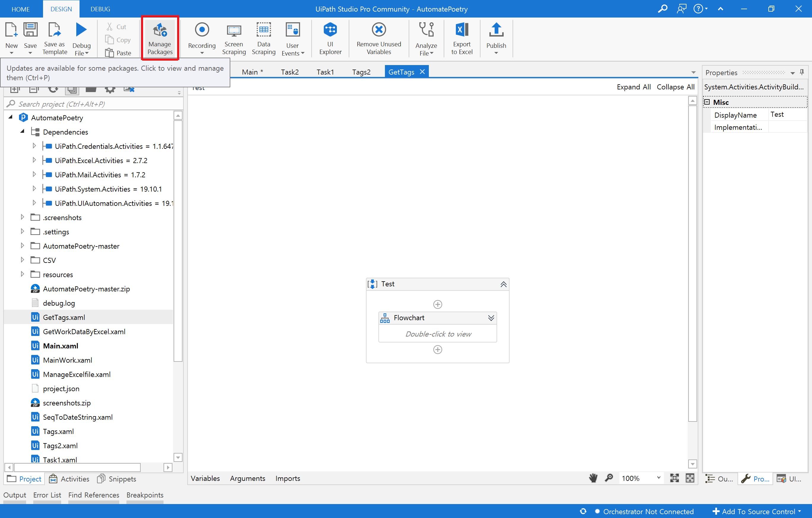
Task: Expand the Flowchart activity chevron
Action: (491, 318)
